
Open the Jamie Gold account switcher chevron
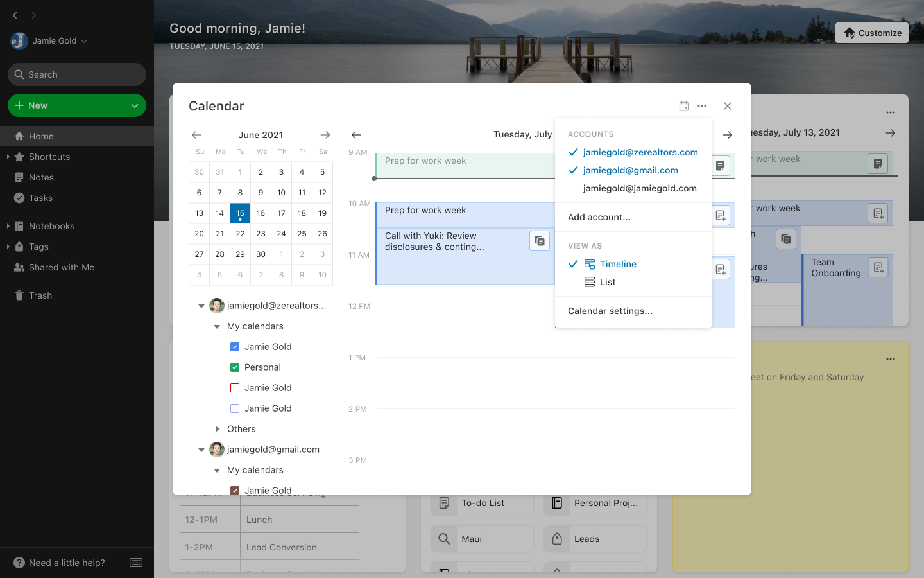pos(84,41)
